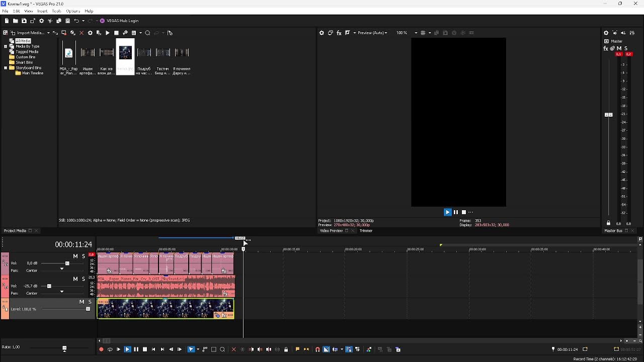Click the search media magnifier icon
644x362 pixels.
click(x=147, y=33)
